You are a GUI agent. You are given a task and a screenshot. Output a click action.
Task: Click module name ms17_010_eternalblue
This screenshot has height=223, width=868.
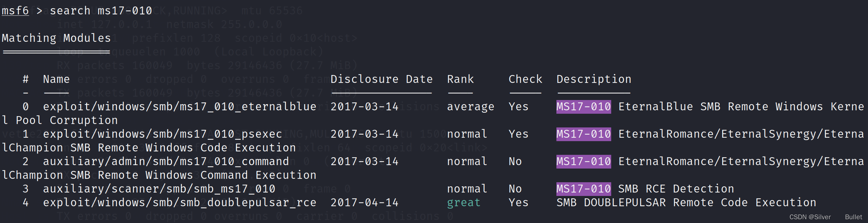pos(179,107)
